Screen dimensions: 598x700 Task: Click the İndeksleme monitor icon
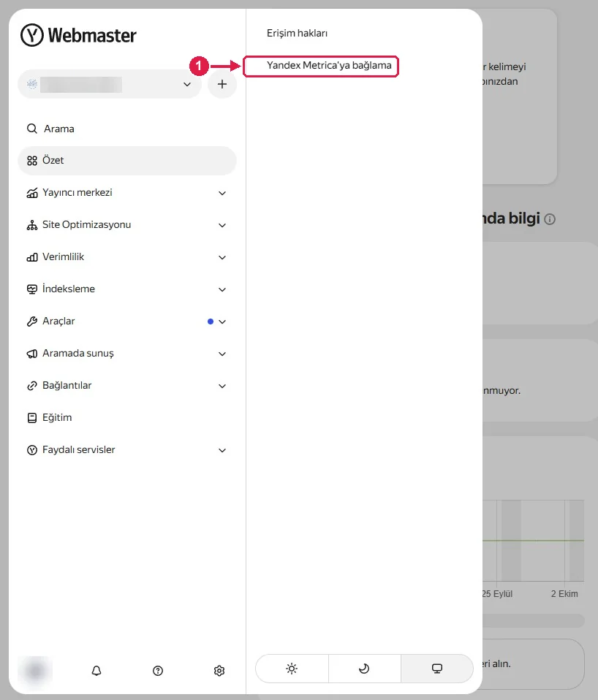tap(31, 289)
